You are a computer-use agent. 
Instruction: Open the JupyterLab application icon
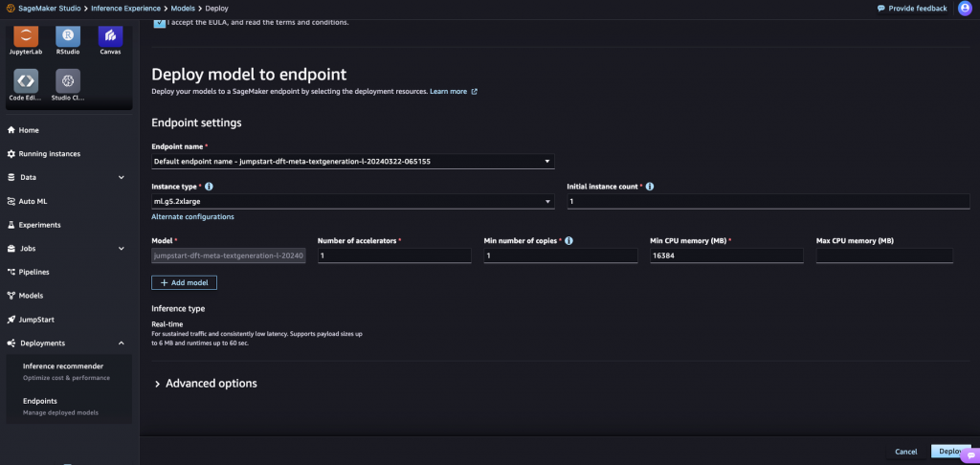click(26, 35)
